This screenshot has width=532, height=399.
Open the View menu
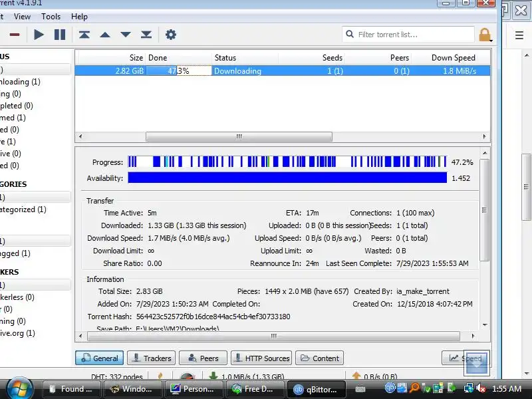[x=22, y=16]
